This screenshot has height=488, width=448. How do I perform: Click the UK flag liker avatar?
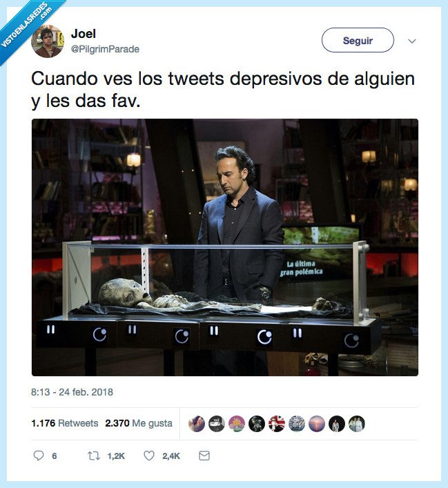pyautogui.click(x=276, y=424)
